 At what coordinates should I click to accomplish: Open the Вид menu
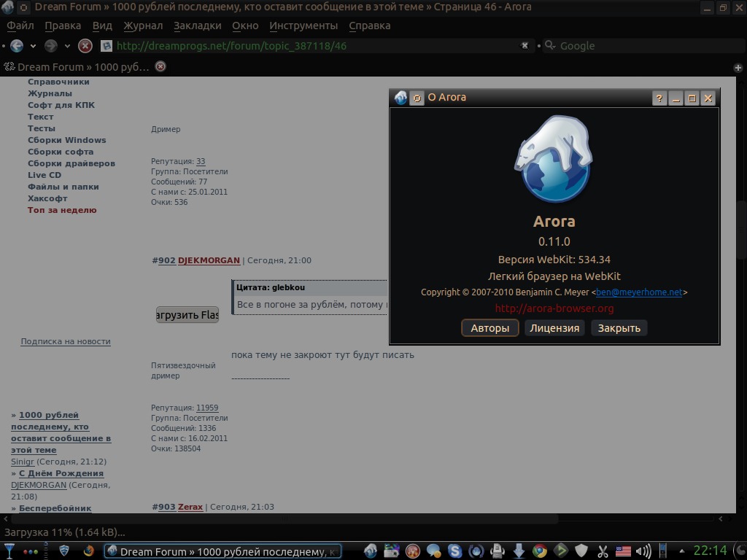click(x=102, y=26)
